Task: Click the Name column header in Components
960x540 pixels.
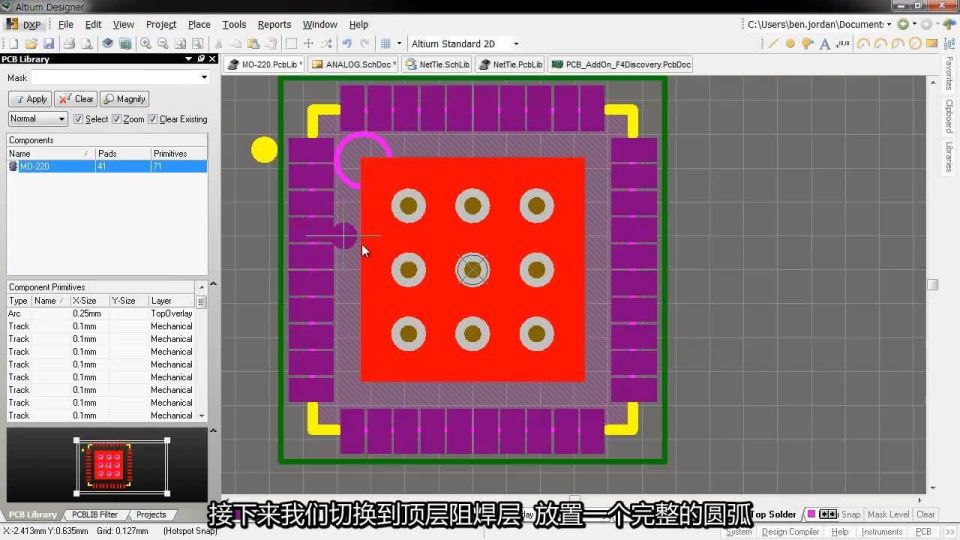Action: point(51,154)
